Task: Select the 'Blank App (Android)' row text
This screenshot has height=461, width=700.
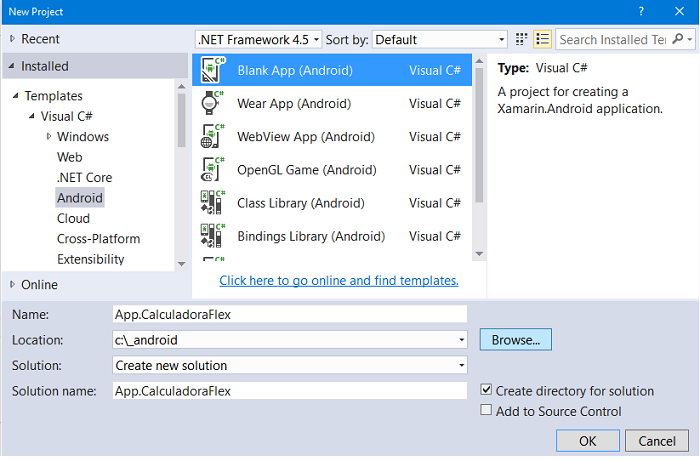Action: pyautogui.click(x=295, y=71)
